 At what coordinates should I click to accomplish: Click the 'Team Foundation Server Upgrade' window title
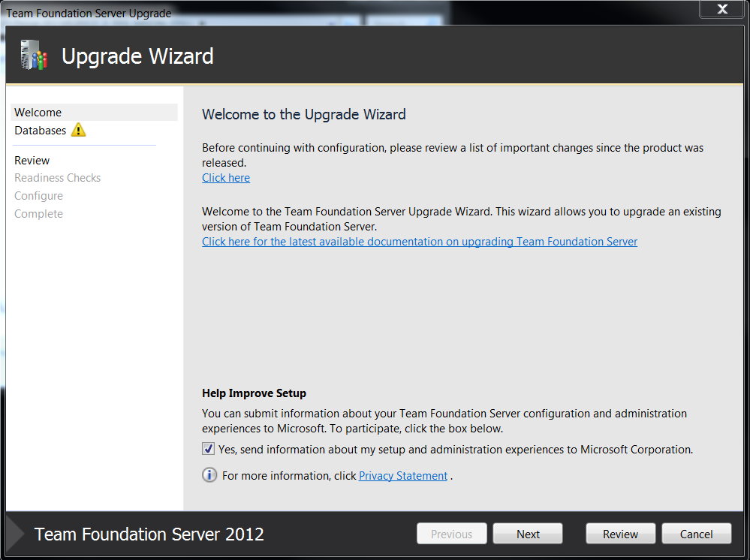click(89, 14)
